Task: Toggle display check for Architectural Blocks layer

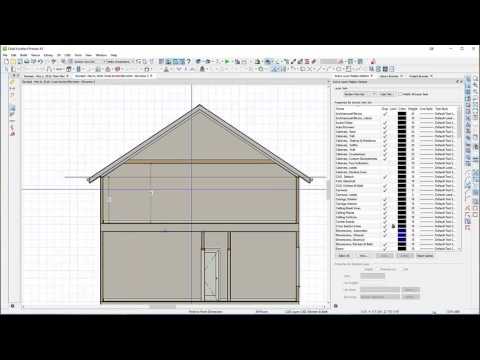Action: tap(385, 114)
